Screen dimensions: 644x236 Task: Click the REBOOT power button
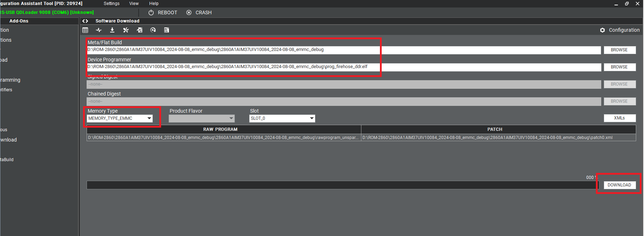tap(163, 12)
